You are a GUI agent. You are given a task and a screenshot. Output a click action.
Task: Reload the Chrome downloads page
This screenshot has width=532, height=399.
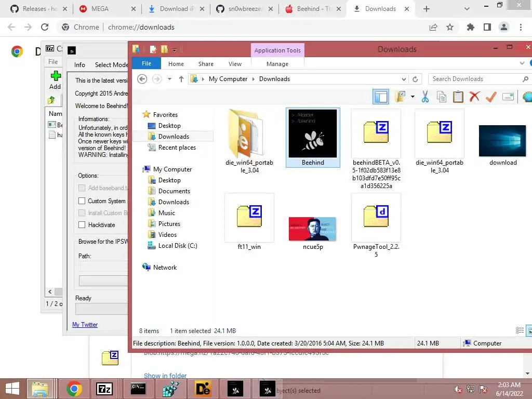click(45, 27)
